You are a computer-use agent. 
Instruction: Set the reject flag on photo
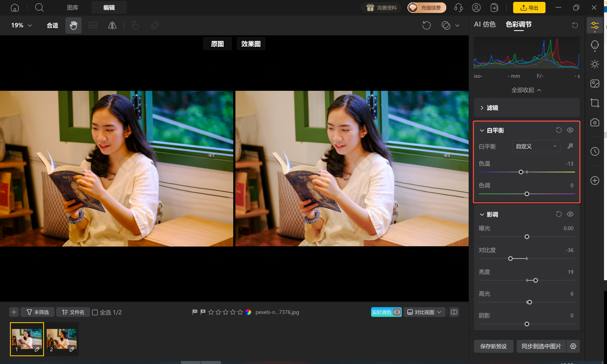pyautogui.click(x=203, y=312)
